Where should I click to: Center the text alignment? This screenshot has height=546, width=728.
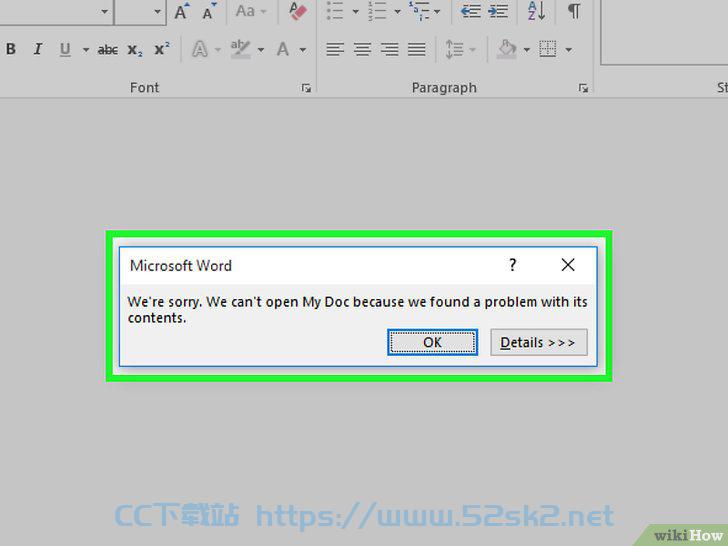tap(362, 49)
